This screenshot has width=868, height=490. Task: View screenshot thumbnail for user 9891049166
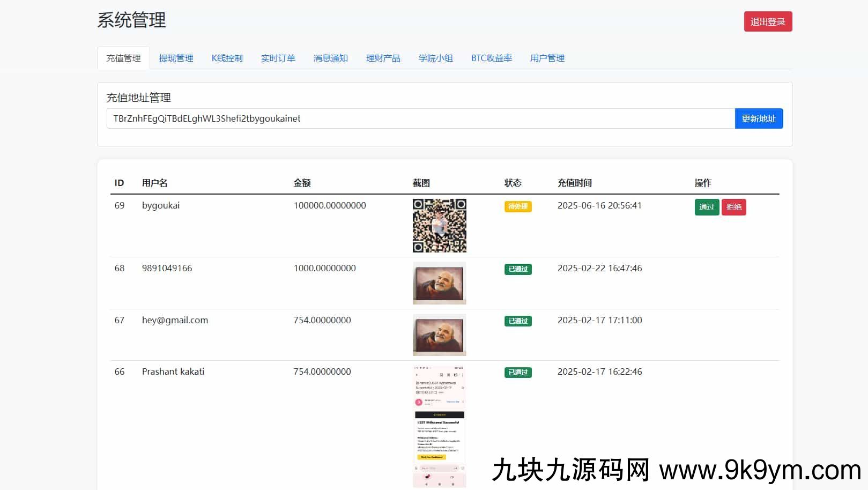439,283
